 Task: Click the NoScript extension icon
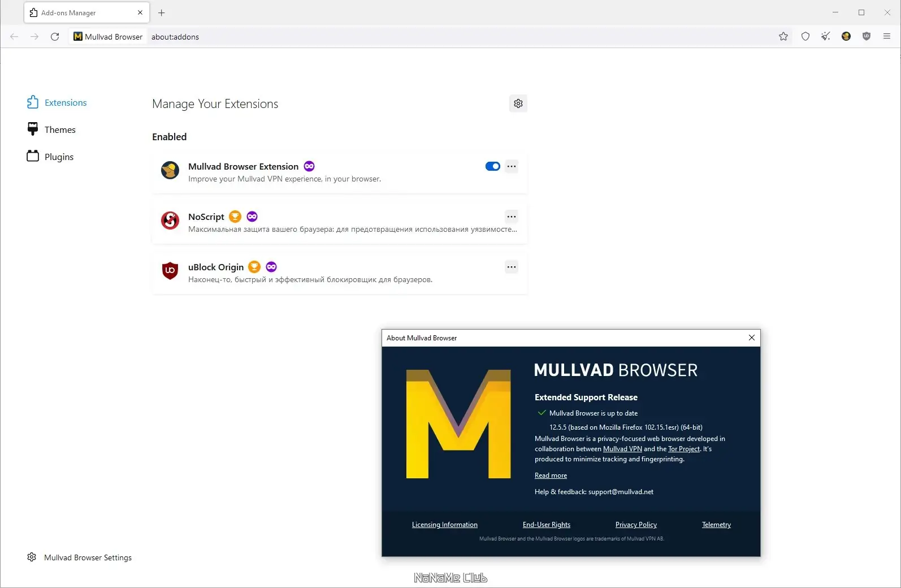tap(170, 220)
